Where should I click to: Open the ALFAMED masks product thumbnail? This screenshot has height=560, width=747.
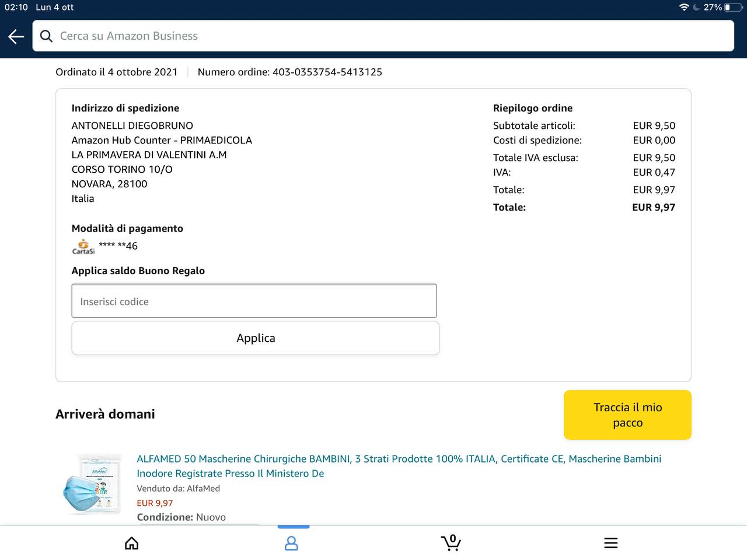point(92,484)
